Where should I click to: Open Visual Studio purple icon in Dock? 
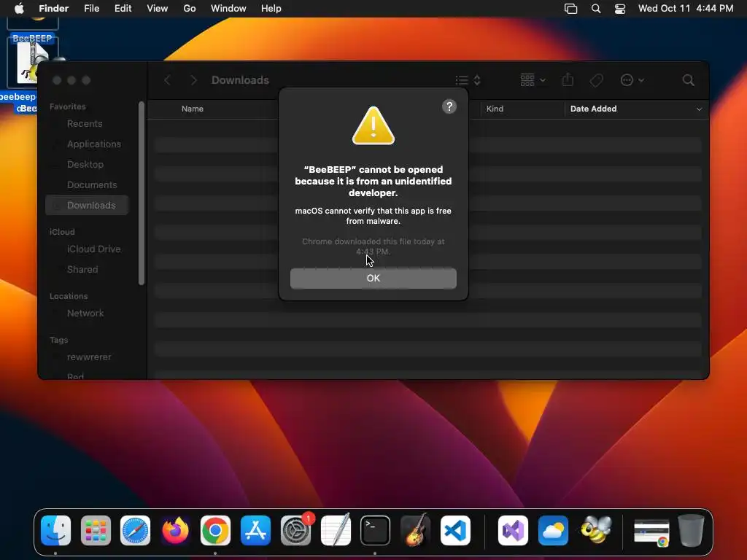coord(513,530)
